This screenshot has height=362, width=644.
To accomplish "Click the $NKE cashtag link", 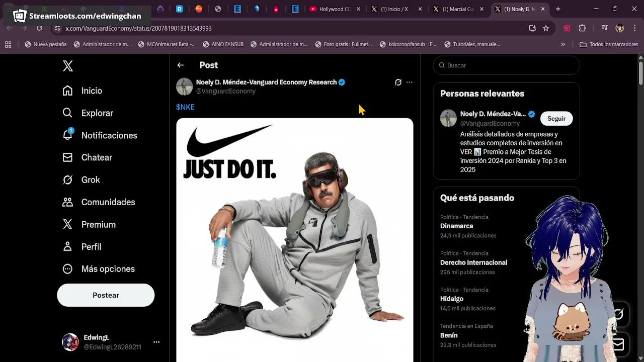I will click(x=185, y=107).
